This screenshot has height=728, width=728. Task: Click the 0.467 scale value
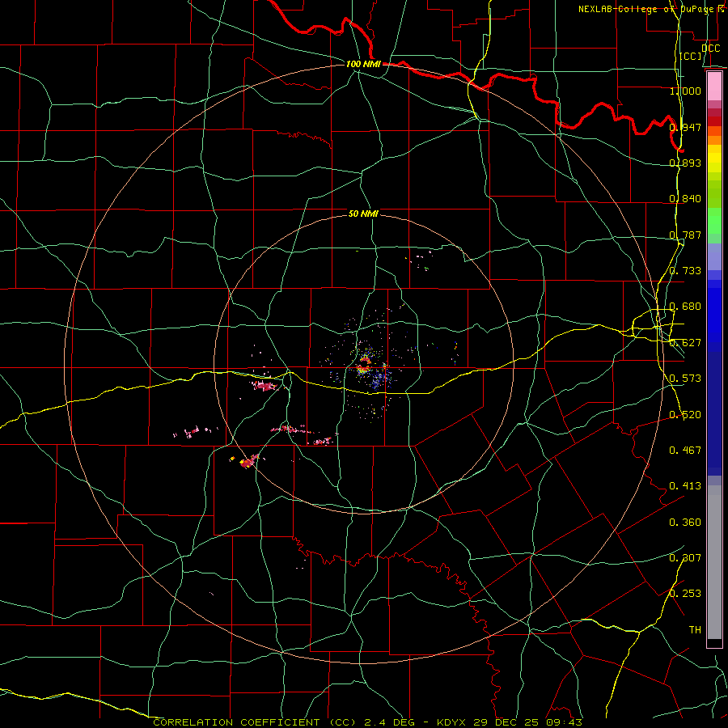(x=685, y=451)
